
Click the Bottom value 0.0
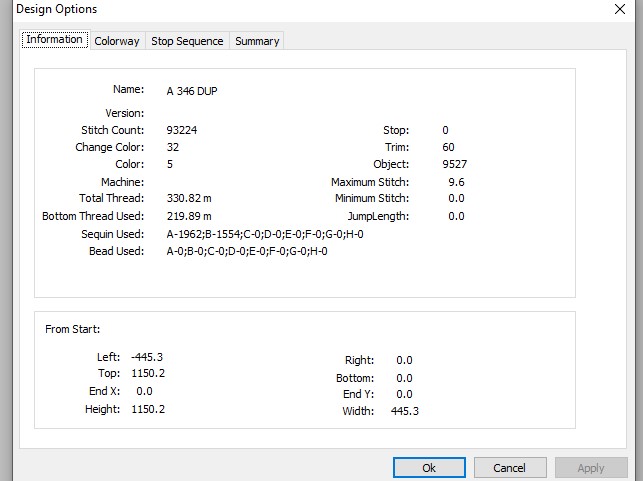pyautogui.click(x=404, y=378)
